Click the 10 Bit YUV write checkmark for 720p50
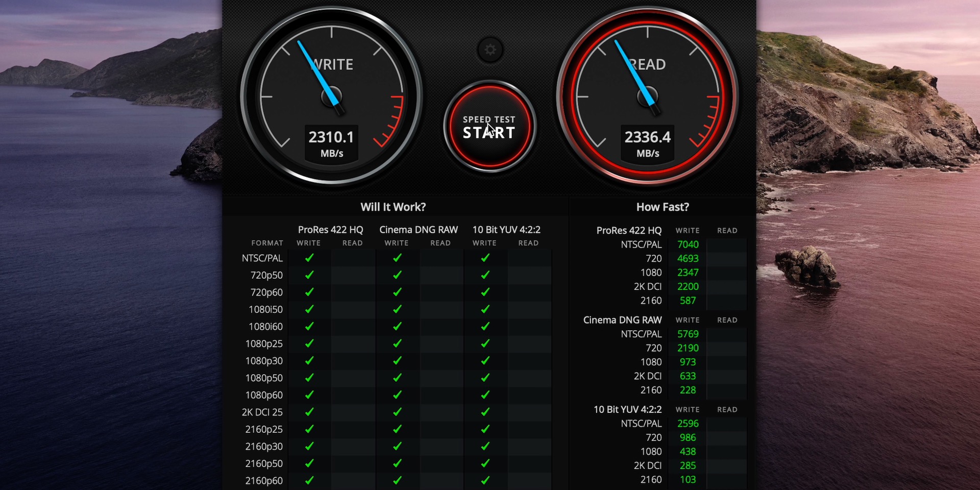 coord(485,275)
